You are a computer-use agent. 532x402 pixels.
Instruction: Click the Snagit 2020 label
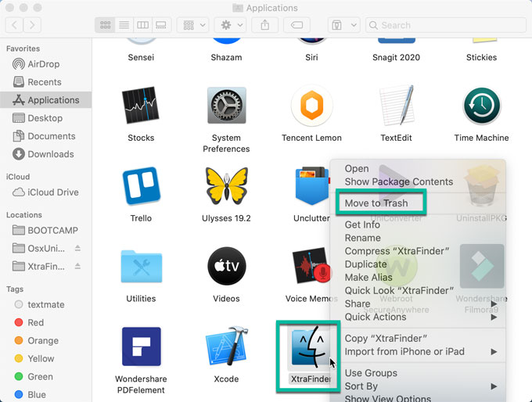point(397,57)
